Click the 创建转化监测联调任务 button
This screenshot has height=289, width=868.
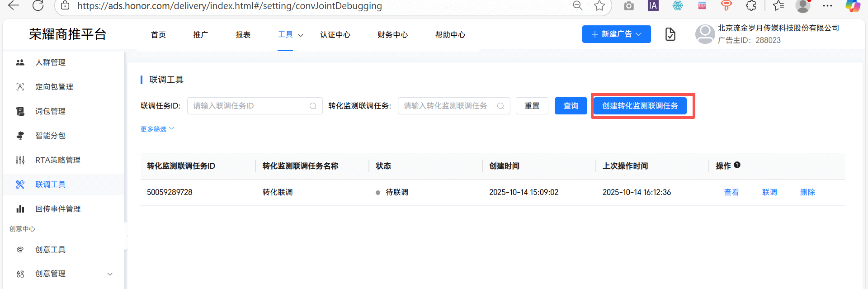[x=640, y=106]
